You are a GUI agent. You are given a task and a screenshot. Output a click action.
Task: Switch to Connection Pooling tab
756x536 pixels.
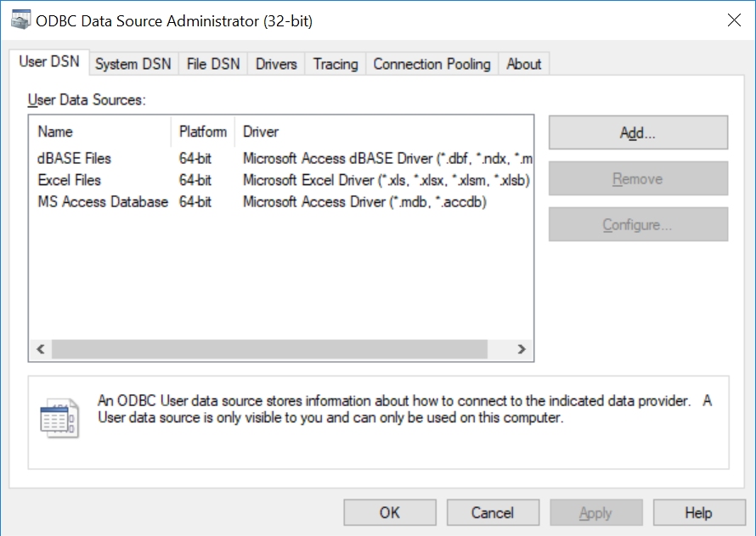point(432,64)
